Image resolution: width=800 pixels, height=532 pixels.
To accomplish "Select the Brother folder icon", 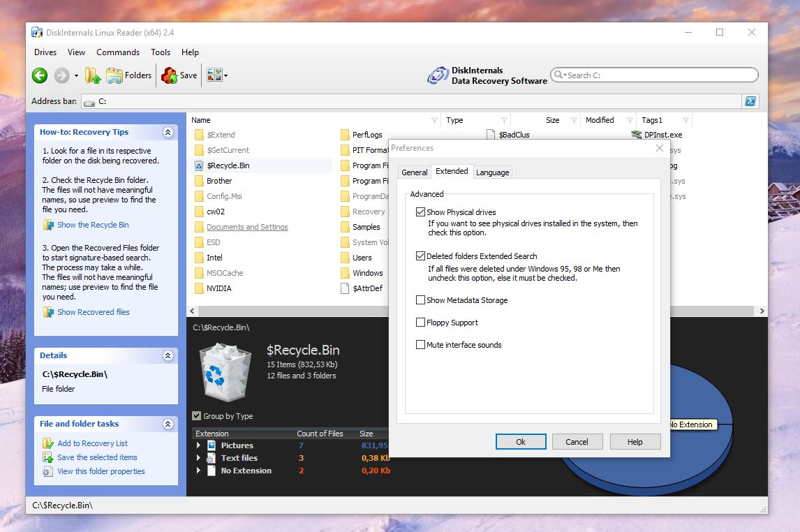I will (199, 181).
